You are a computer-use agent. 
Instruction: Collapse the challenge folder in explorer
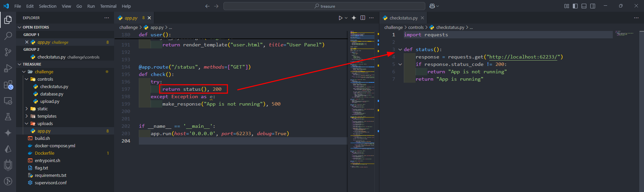(x=24, y=72)
